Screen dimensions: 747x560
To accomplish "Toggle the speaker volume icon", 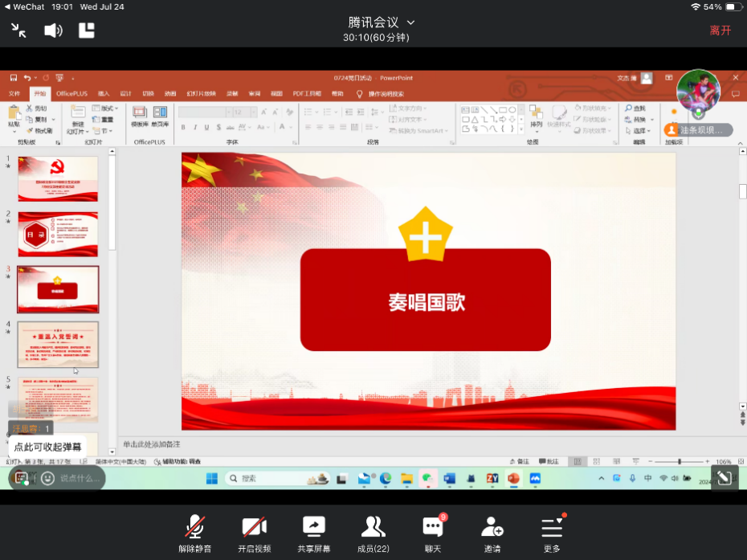I will coord(53,31).
